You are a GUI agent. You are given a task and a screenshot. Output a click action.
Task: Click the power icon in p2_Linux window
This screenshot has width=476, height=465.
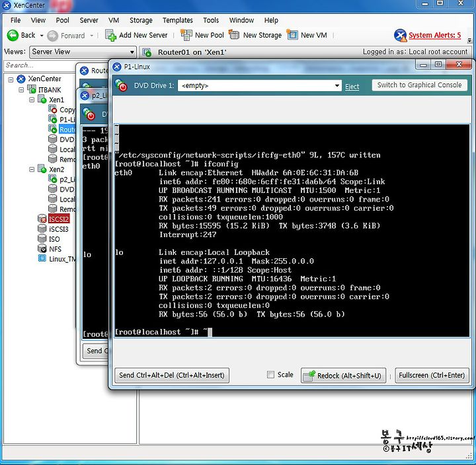[89, 114]
